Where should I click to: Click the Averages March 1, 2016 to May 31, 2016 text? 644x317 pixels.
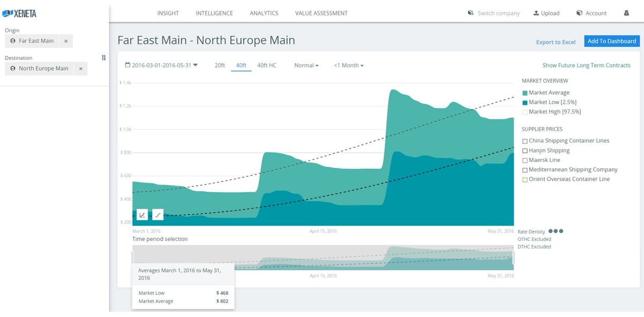coord(179,274)
